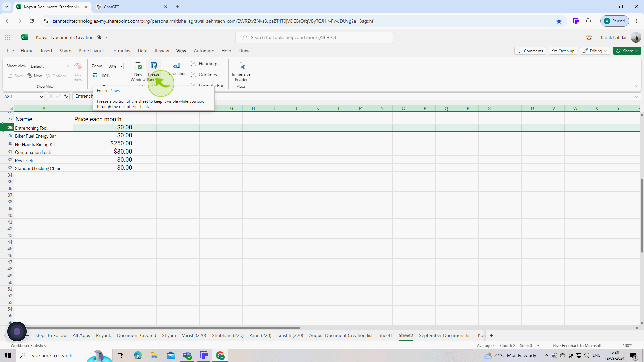Image resolution: width=644 pixels, height=362 pixels.
Task: Click the New sheet icon
Action: point(492,336)
